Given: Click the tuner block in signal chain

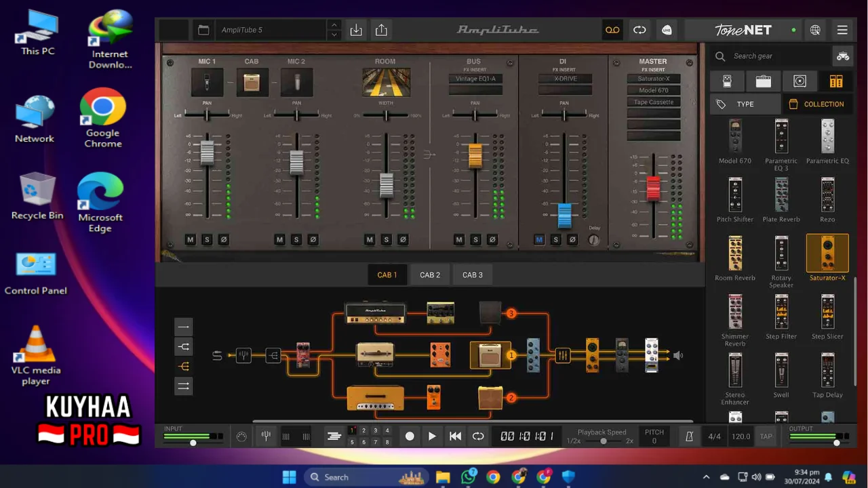Looking at the screenshot, I should coord(243,355).
